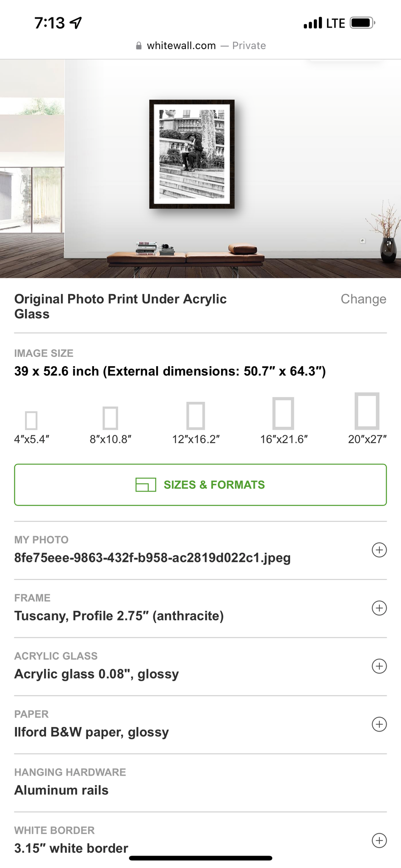The height and width of the screenshot is (868, 401).
Task: Expand the My Photo section
Action: point(379,550)
